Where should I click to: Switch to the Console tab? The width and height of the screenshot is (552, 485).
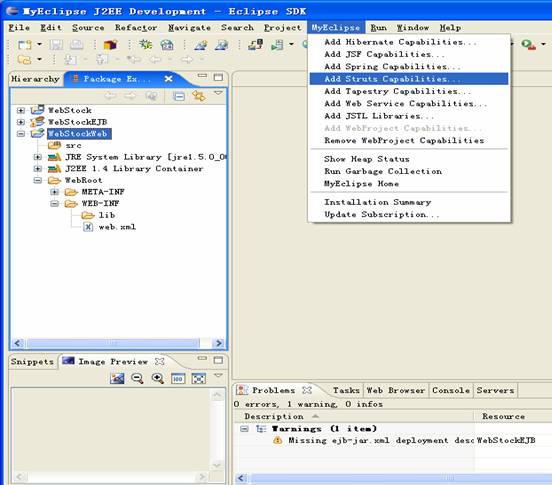(x=451, y=390)
